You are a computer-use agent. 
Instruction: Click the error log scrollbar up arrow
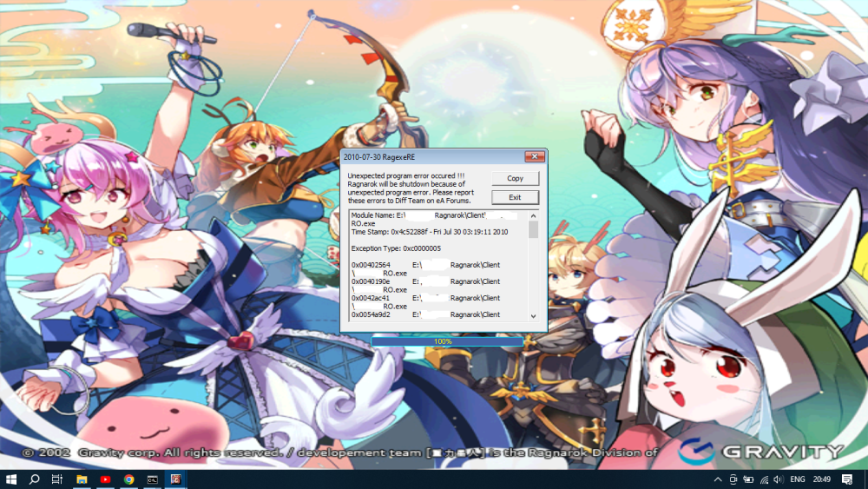[x=533, y=215]
